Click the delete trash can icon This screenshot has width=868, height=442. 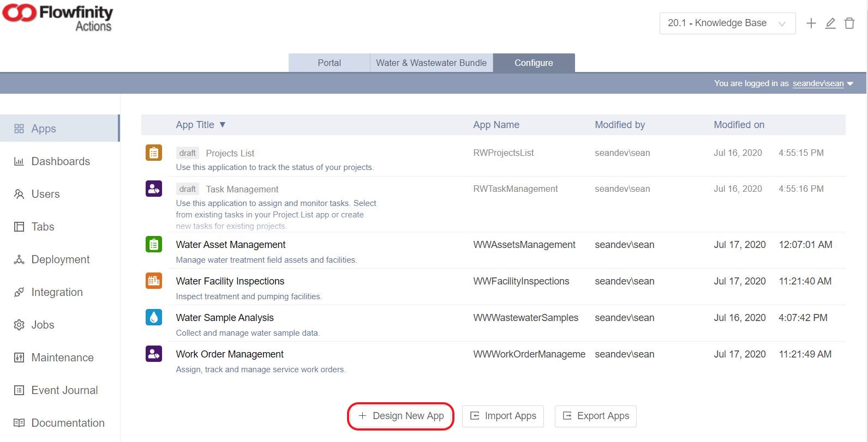[849, 23]
